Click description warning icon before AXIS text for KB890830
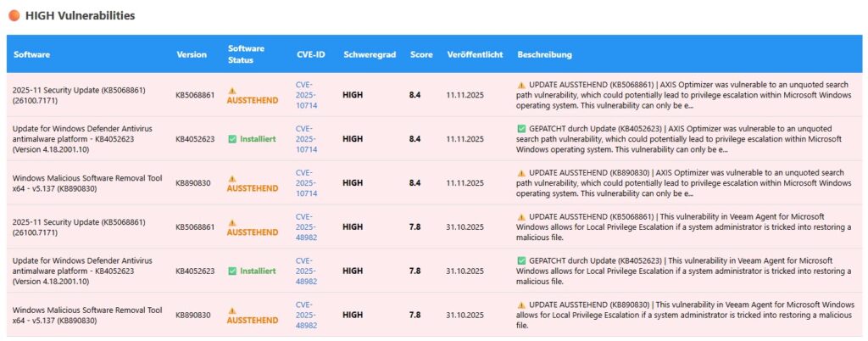The height and width of the screenshot is (341, 868). 521,173
